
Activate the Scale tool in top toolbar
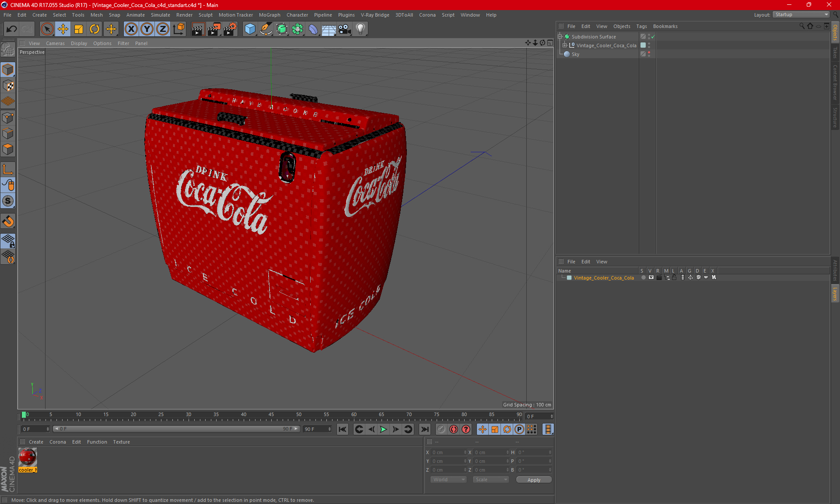79,29
